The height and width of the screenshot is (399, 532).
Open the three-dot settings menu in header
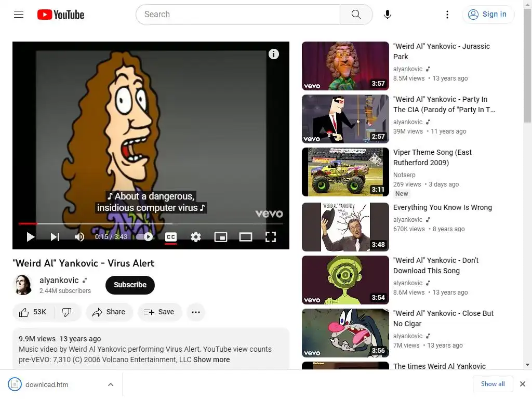pos(447,14)
